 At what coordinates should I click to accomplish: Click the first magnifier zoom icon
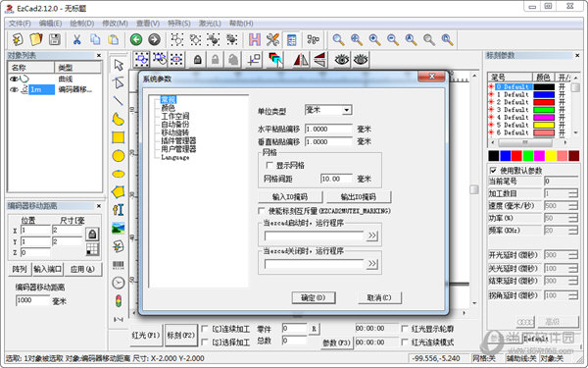pos(338,39)
